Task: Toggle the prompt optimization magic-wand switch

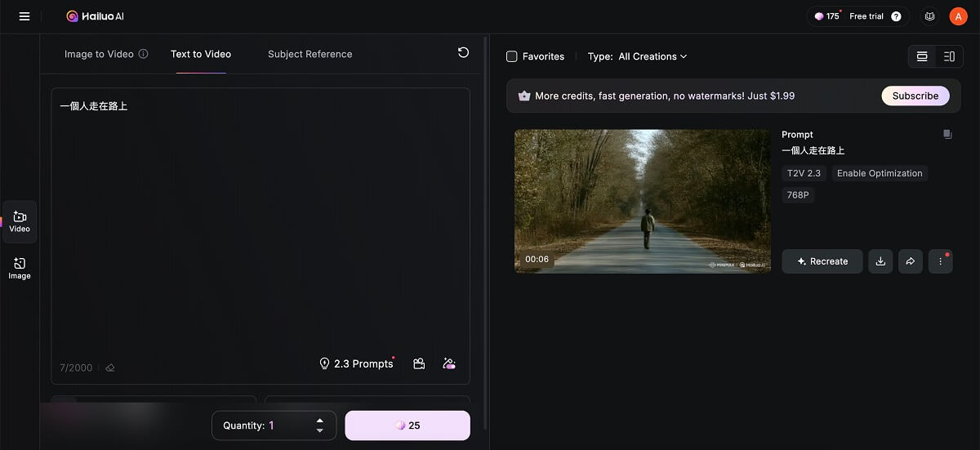Action: (448, 364)
